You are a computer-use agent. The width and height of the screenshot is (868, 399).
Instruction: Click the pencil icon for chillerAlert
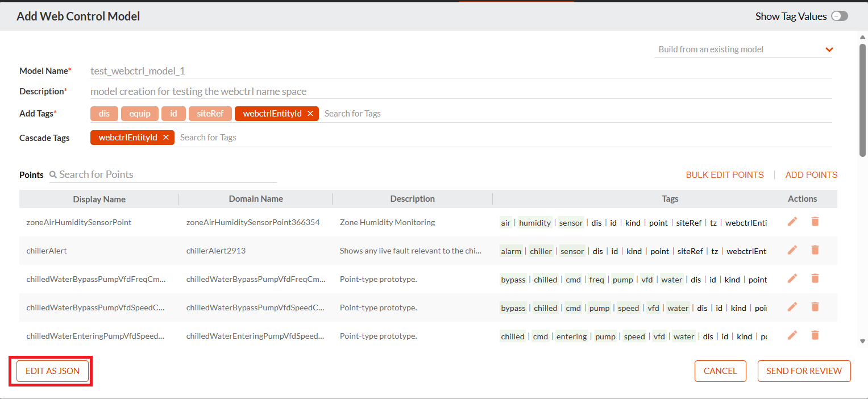click(792, 250)
